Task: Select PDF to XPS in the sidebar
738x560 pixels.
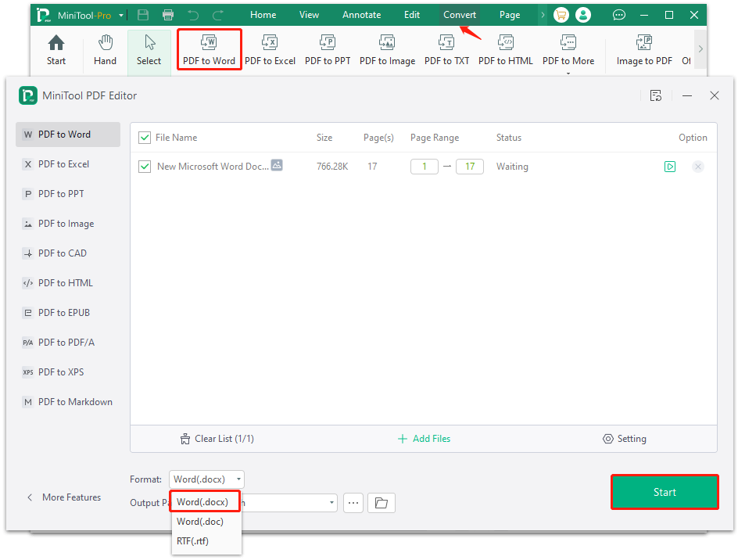Action: [x=68, y=372]
